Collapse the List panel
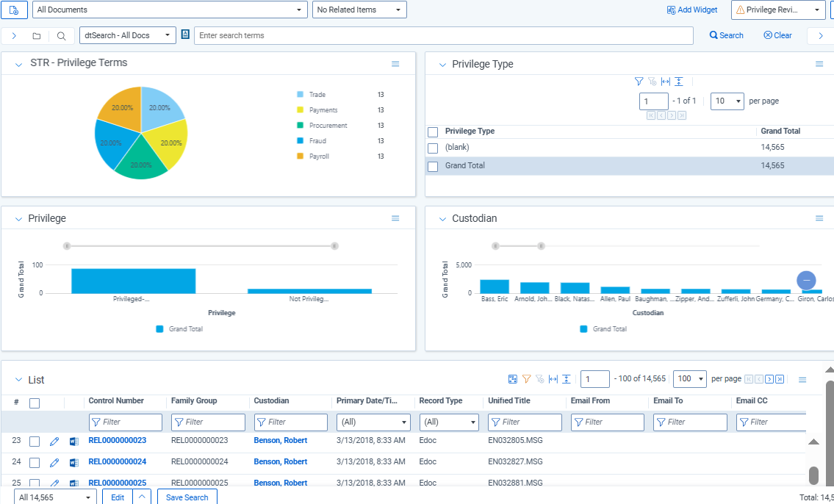The width and height of the screenshot is (834, 504). pos(18,380)
